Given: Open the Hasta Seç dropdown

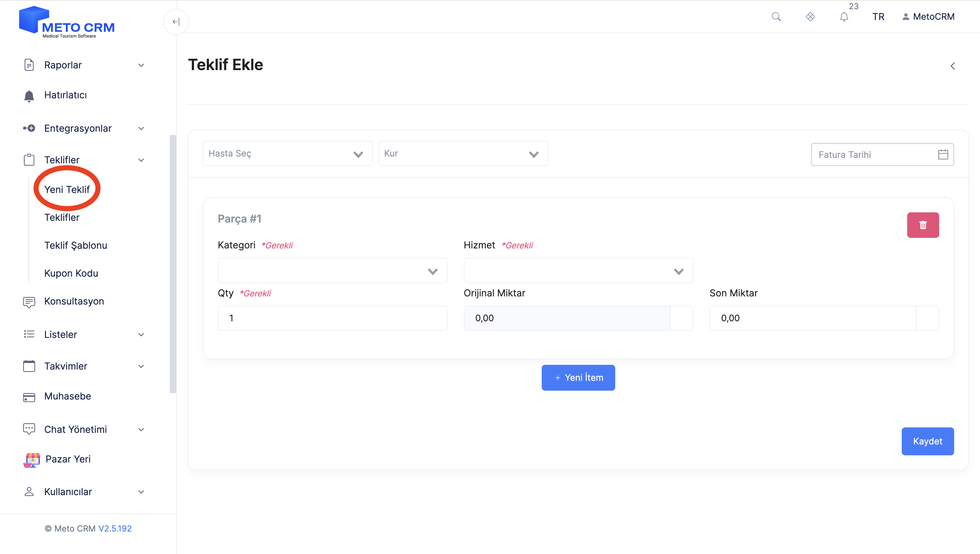Looking at the screenshot, I should click(288, 154).
